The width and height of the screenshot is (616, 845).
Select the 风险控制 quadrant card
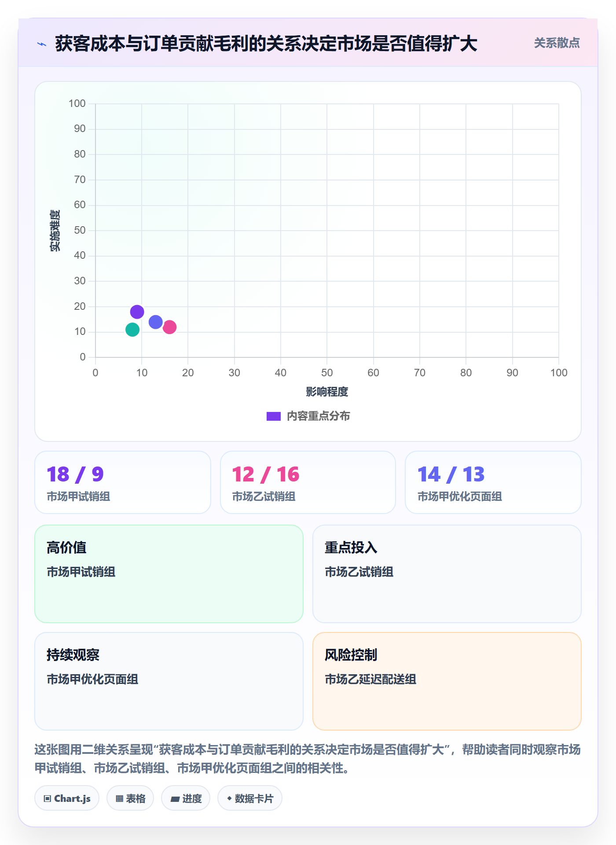[x=447, y=681]
